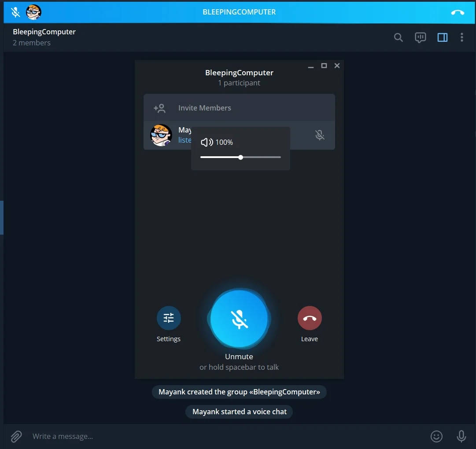Hang up using the top bar phone icon

click(458, 12)
